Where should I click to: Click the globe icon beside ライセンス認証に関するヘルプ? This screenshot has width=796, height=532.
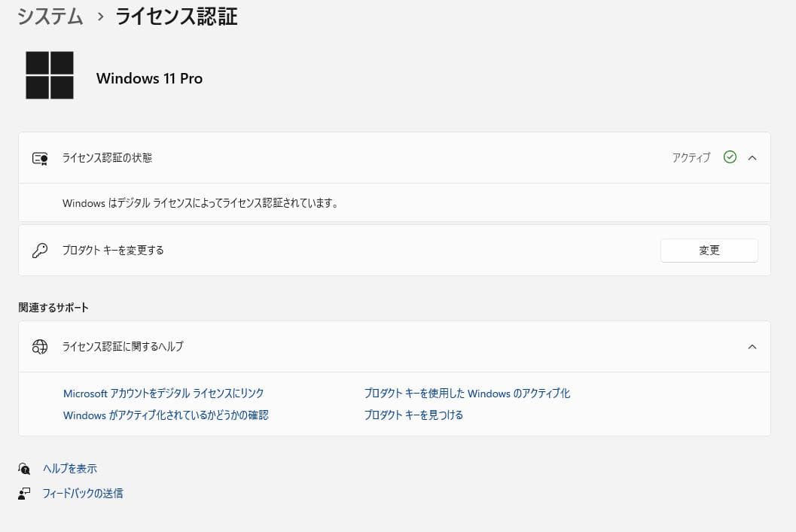tap(40, 347)
